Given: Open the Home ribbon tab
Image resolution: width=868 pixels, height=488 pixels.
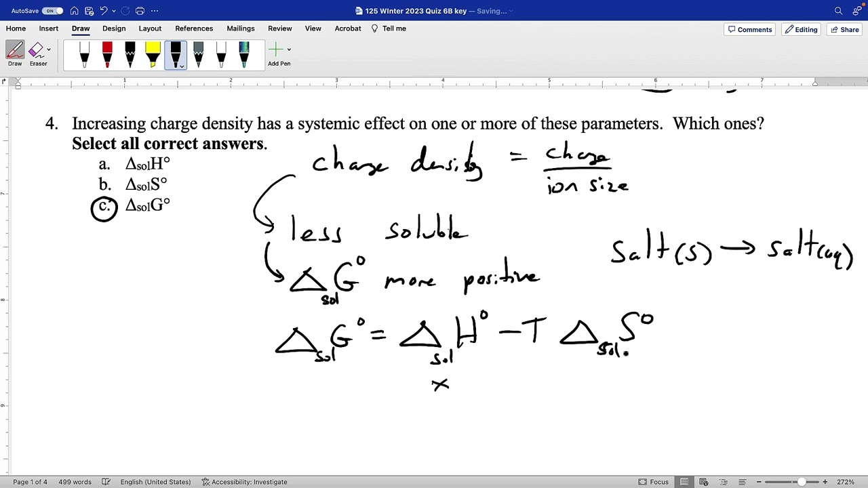Looking at the screenshot, I should coord(16,28).
